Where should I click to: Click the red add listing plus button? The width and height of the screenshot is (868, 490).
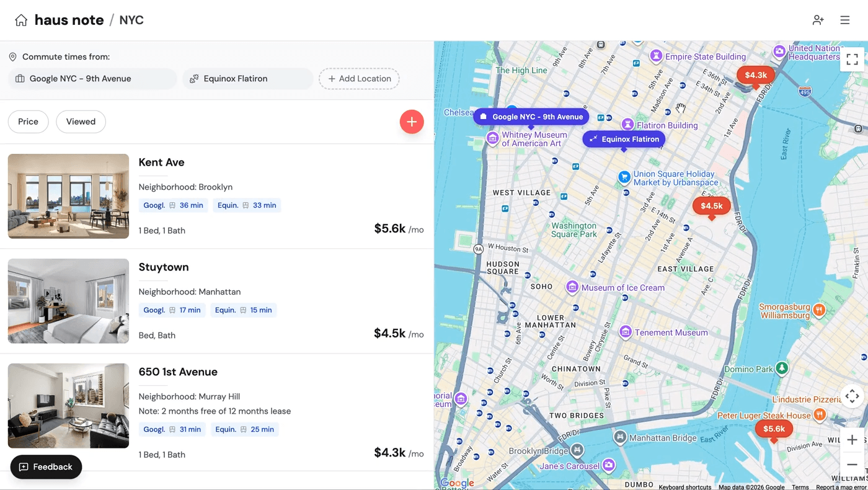412,122
